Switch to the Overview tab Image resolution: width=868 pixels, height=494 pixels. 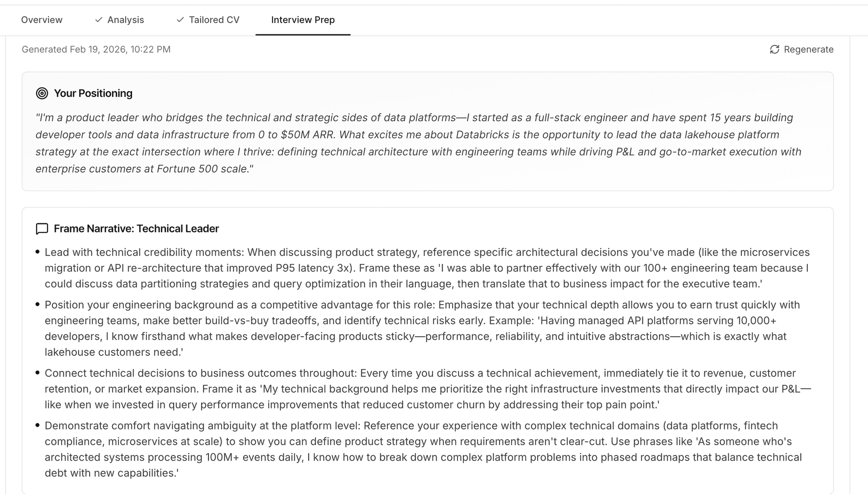click(x=42, y=20)
